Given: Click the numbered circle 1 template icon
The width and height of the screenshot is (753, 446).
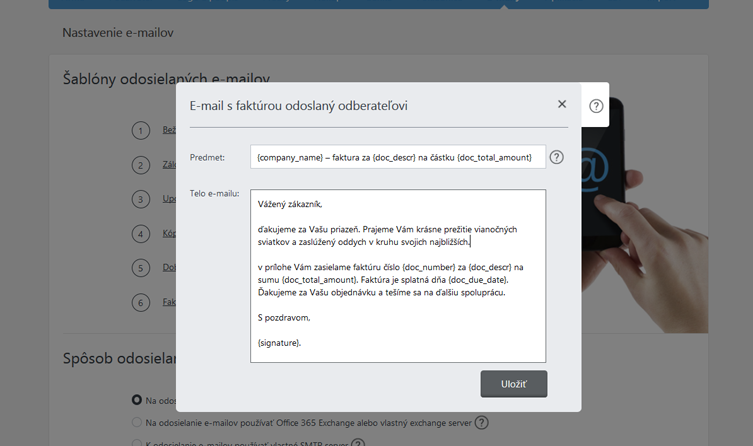Looking at the screenshot, I should point(141,131).
